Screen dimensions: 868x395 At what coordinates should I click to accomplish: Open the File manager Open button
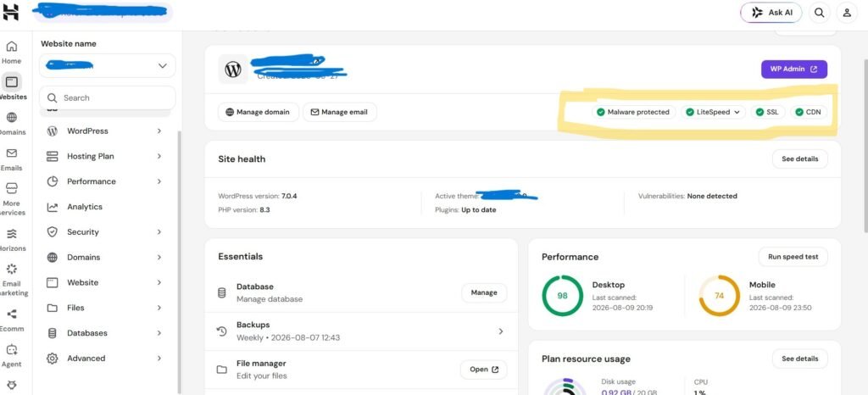483,370
